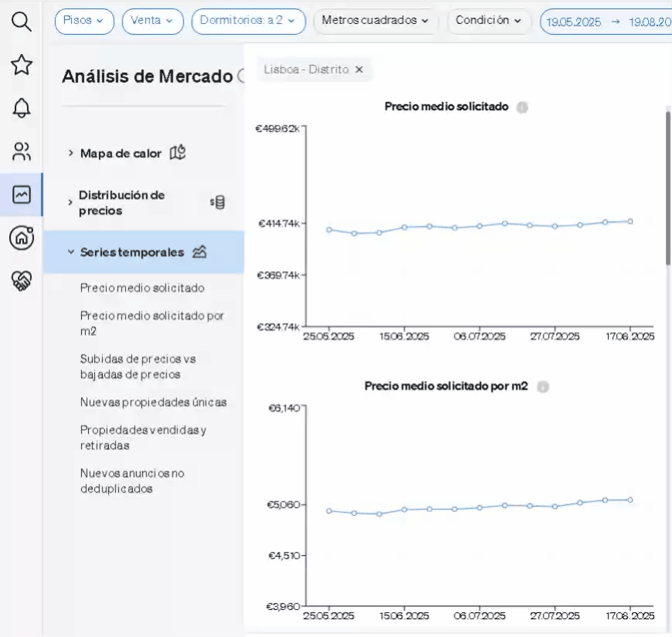672x637 pixels.
Task: Click info icon next to Precio medio solicitado por m2 chart
Action: (543, 387)
